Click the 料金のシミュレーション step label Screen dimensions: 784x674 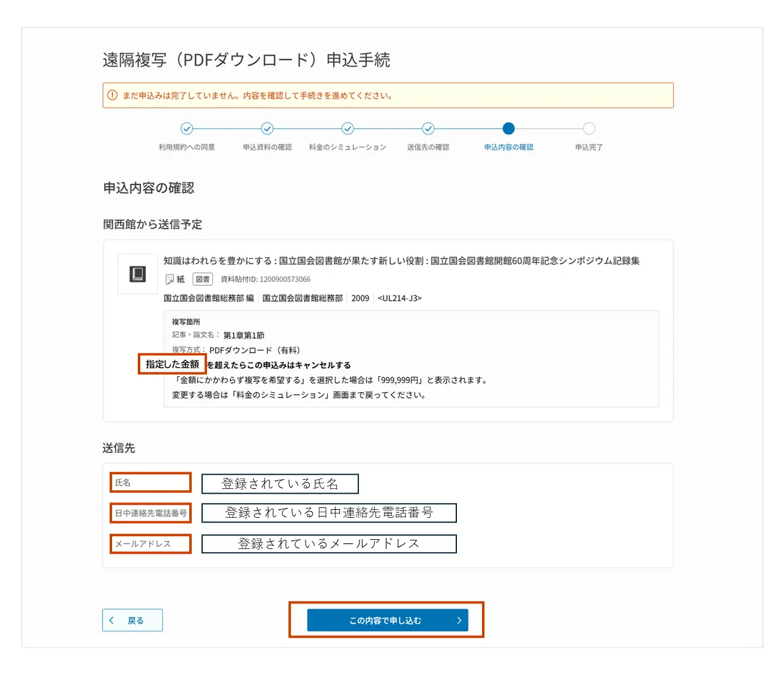point(348,147)
